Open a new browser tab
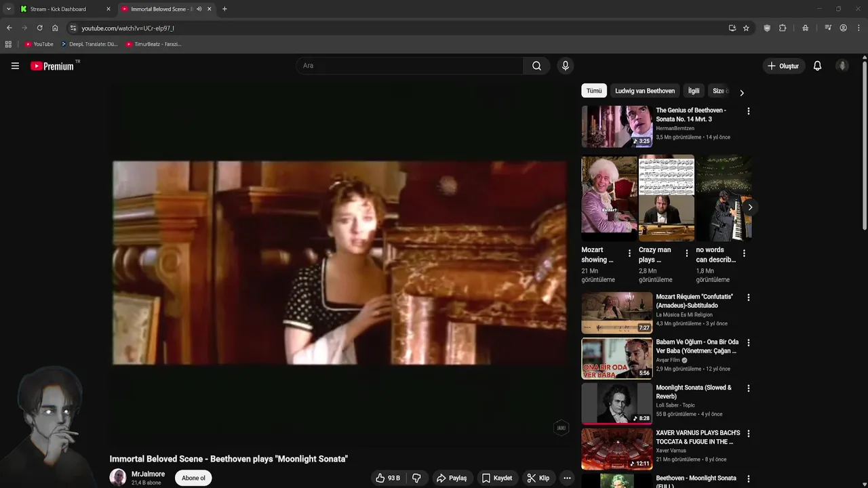Viewport: 868px width, 488px height. [224, 9]
